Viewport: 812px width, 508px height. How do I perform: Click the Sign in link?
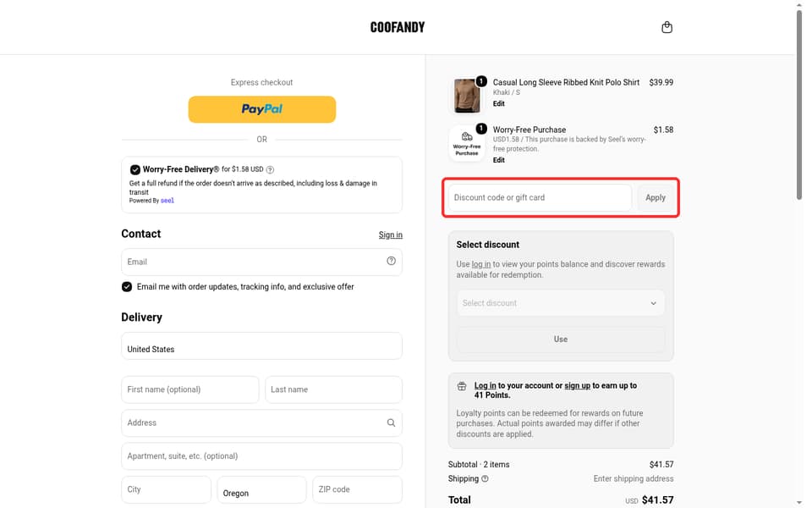coord(390,235)
